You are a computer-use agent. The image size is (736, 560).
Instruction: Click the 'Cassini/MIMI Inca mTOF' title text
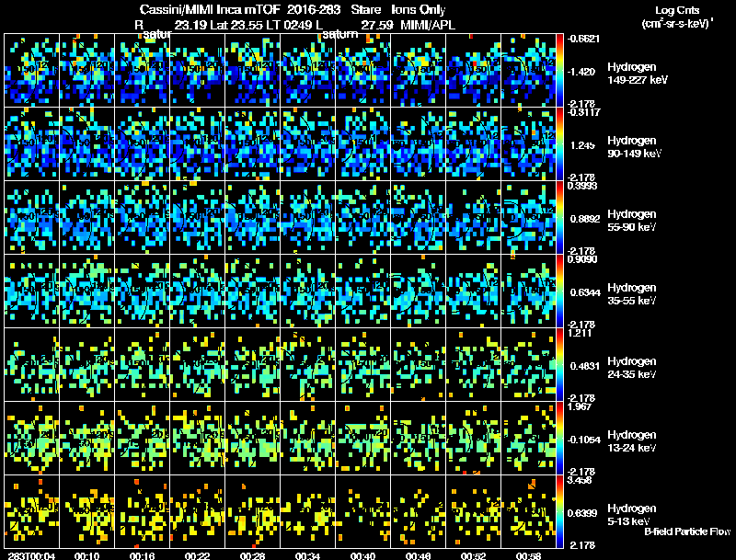(210, 9)
